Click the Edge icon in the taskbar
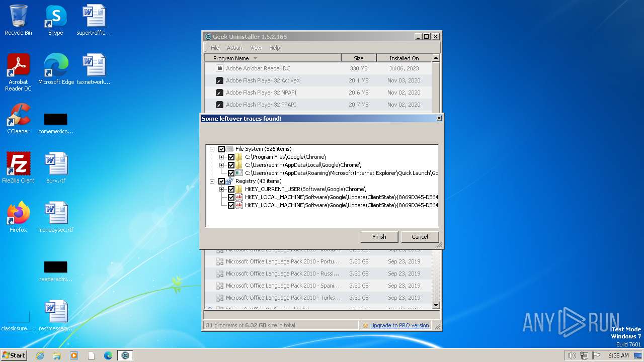The image size is (644, 362). coord(108,355)
